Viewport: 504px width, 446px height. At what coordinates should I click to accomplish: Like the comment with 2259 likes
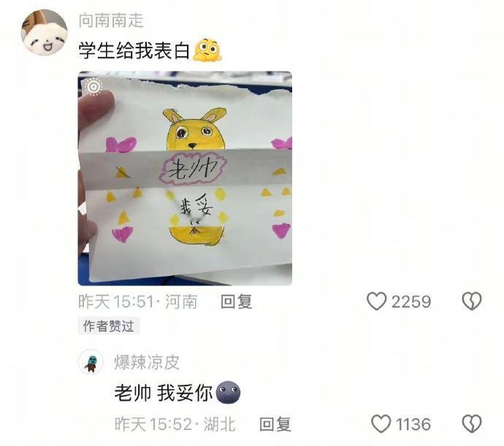(376, 301)
